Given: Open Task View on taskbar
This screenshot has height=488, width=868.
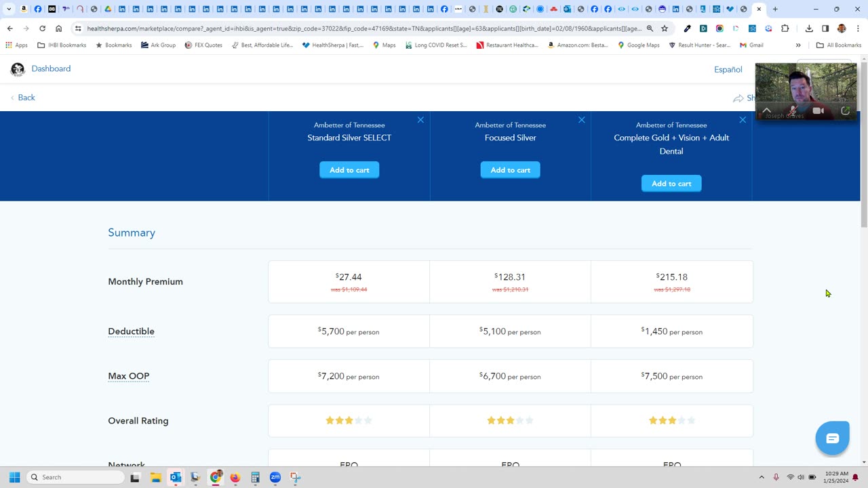Looking at the screenshot, I should coord(134,477).
